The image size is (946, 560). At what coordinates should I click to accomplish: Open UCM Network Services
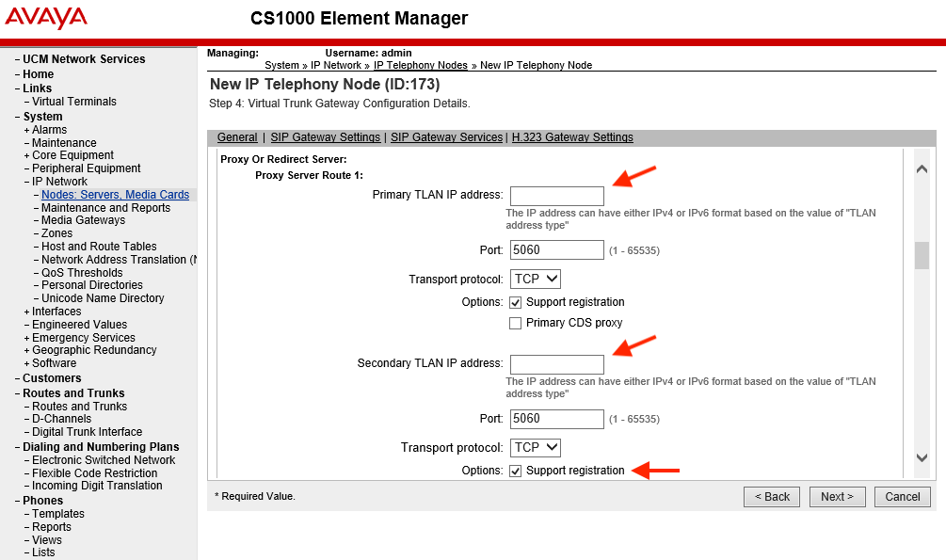(84, 59)
